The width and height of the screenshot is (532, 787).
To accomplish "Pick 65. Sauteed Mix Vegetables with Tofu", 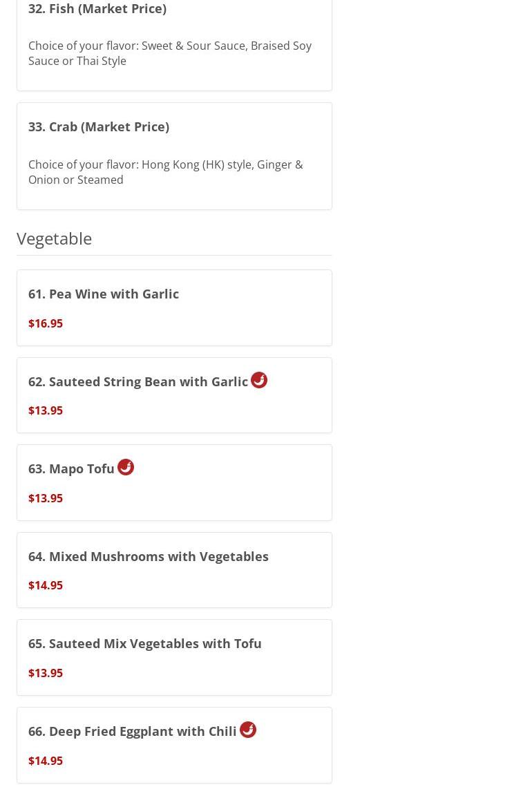I will [x=145, y=643].
